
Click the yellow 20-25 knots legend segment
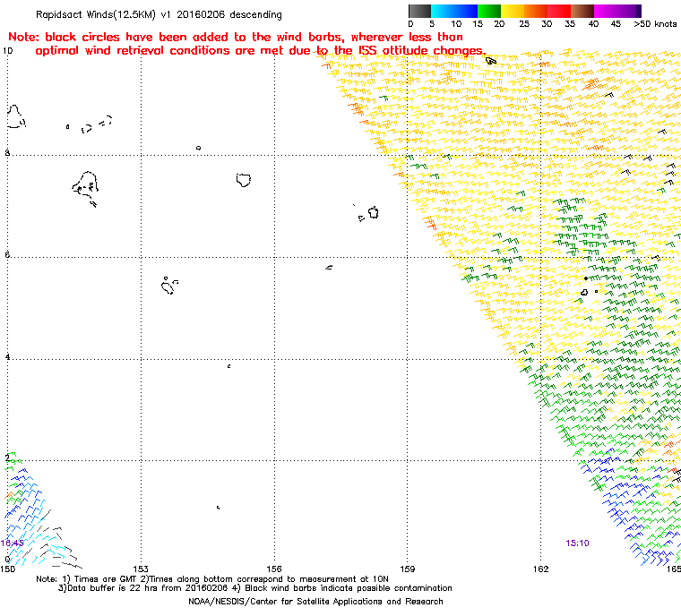pos(513,11)
